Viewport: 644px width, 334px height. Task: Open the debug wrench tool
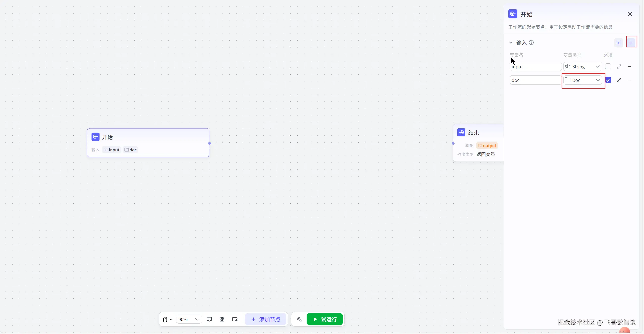click(299, 319)
